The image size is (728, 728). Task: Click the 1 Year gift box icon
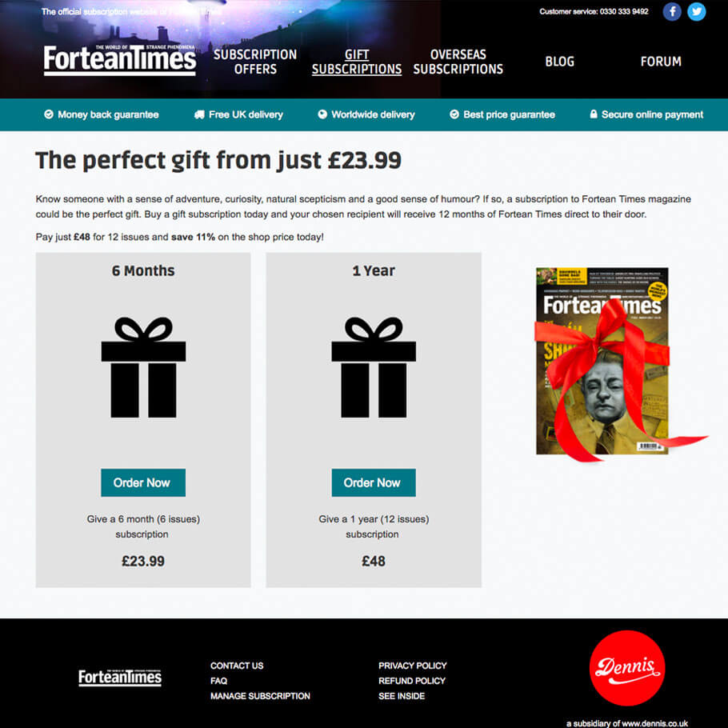point(374,367)
